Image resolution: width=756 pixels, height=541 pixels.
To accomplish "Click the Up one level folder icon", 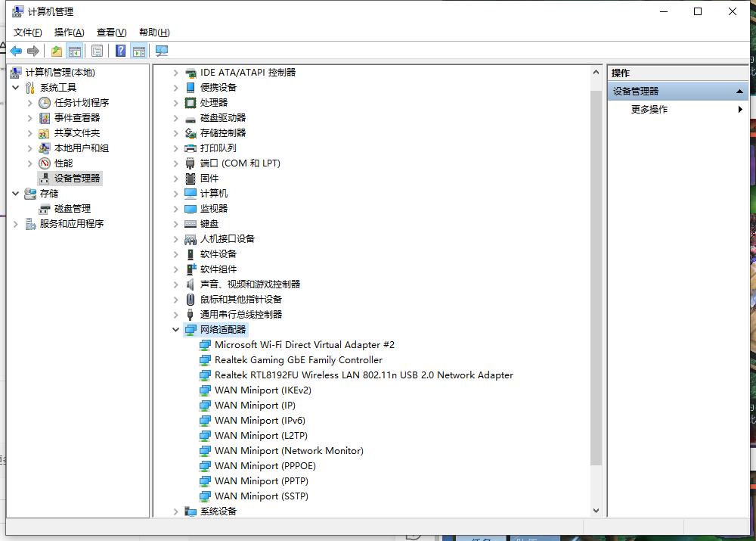I will [57, 51].
